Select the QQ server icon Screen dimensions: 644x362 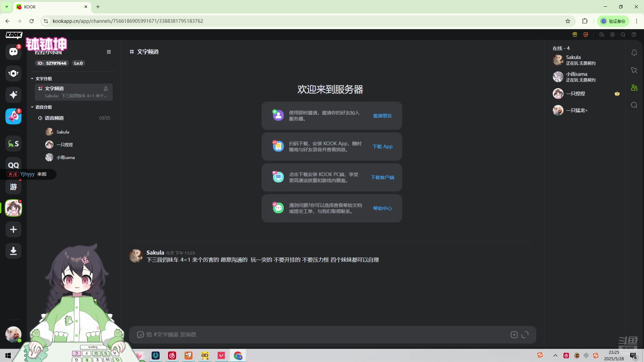pos(13,165)
